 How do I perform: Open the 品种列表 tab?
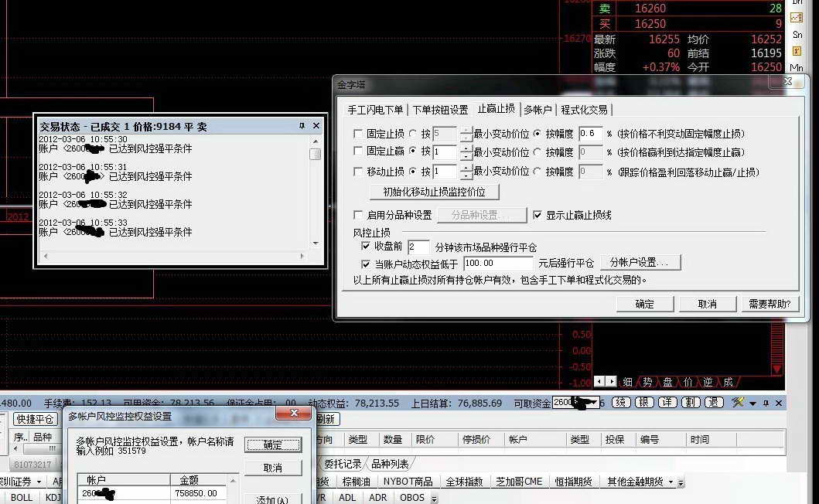point(390,464)
